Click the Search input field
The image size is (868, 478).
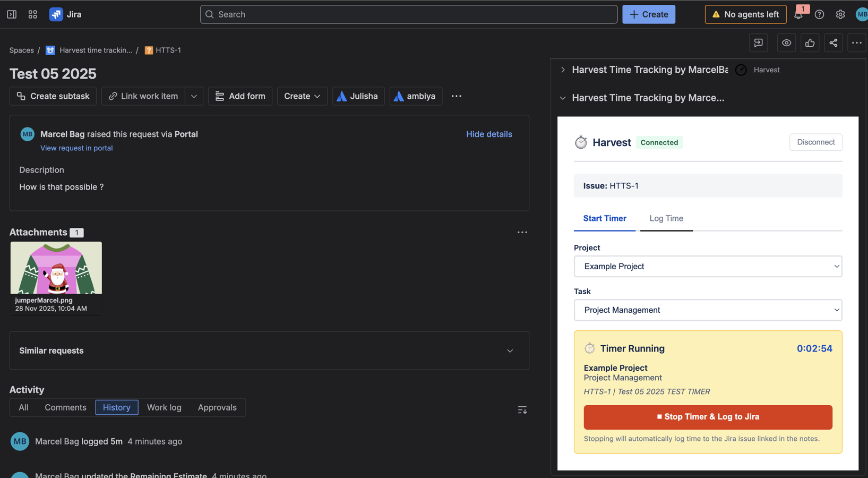[409, 14]
